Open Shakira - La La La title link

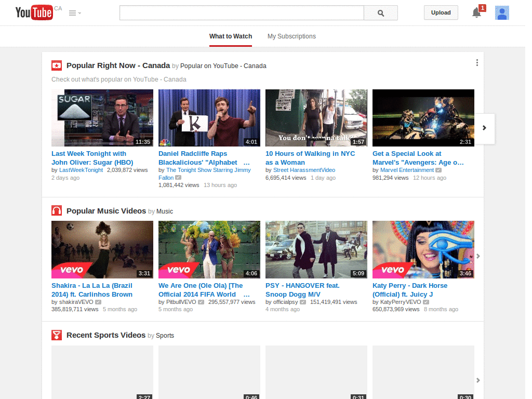pyautogui.click(x=92, y=290)
